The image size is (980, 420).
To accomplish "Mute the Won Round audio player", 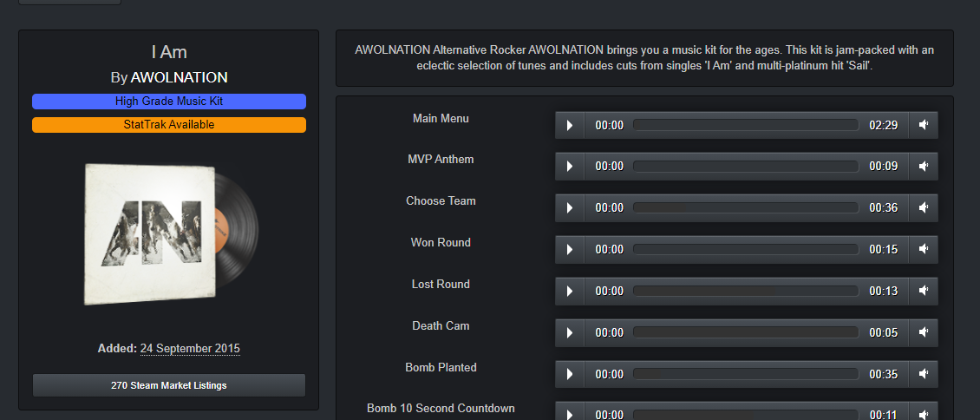I will (x=923, y=249).
